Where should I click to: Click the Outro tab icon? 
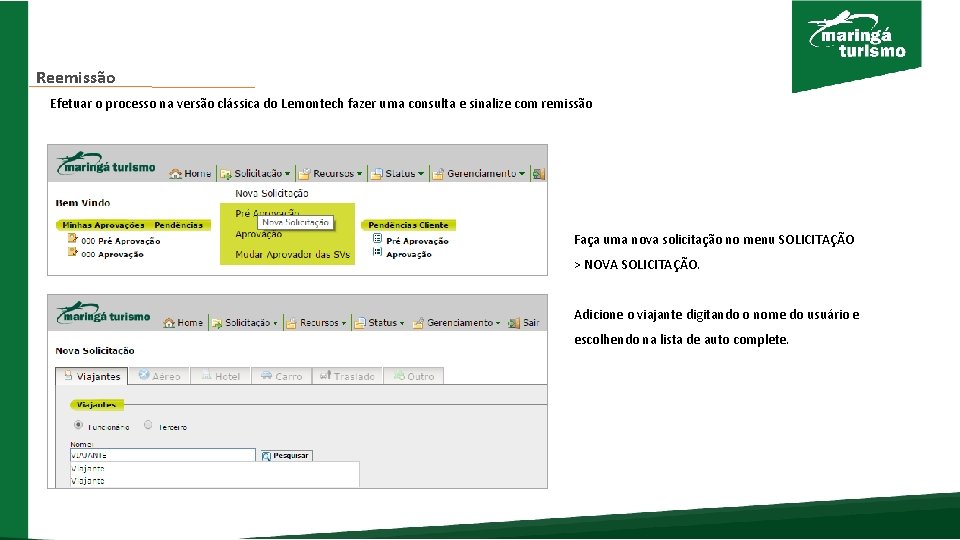tap(399, 375)
